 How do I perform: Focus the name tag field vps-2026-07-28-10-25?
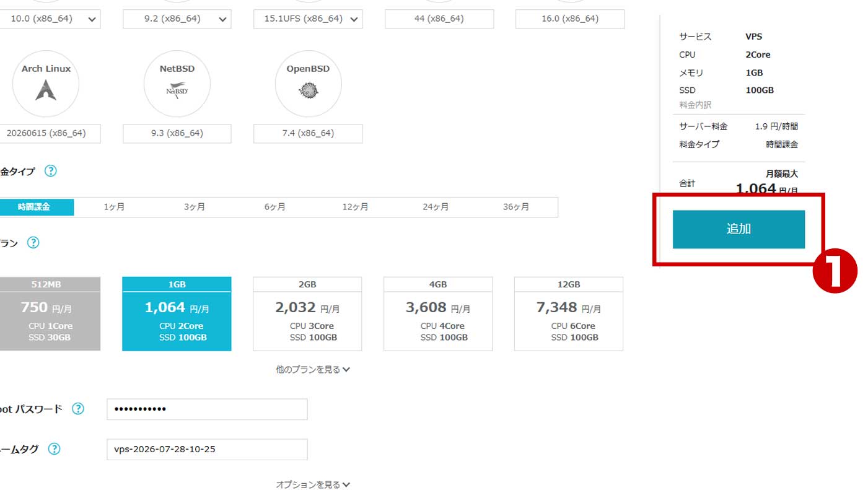(x=207, y=450)
